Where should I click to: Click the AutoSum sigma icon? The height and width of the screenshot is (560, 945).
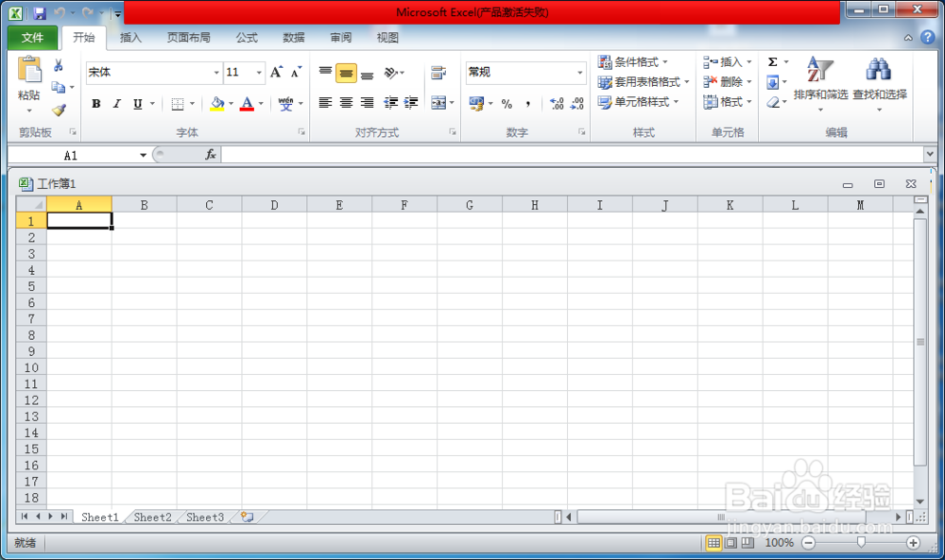tap(773, 62)
